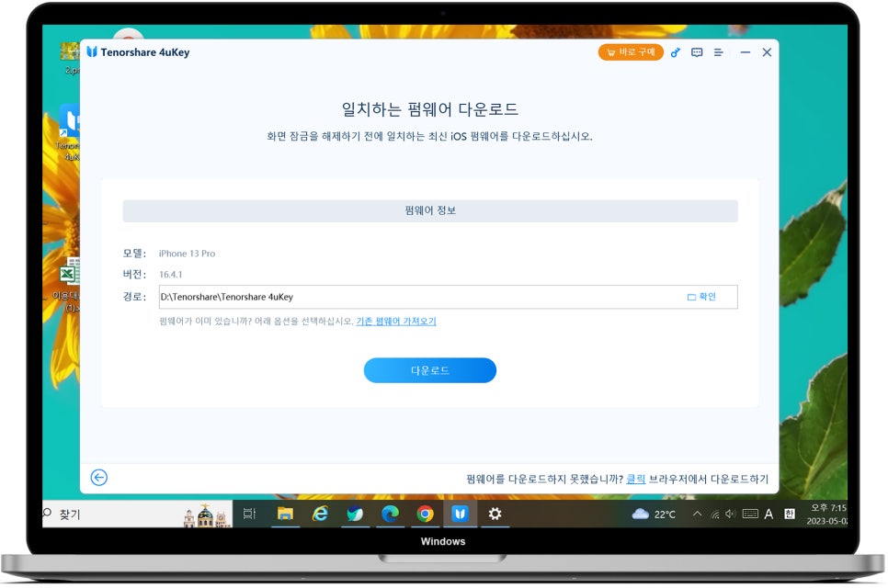Viewport: 888px width, 588px height.
Task: Click the 찾기 taskbar search box
Action: [136, 514]
